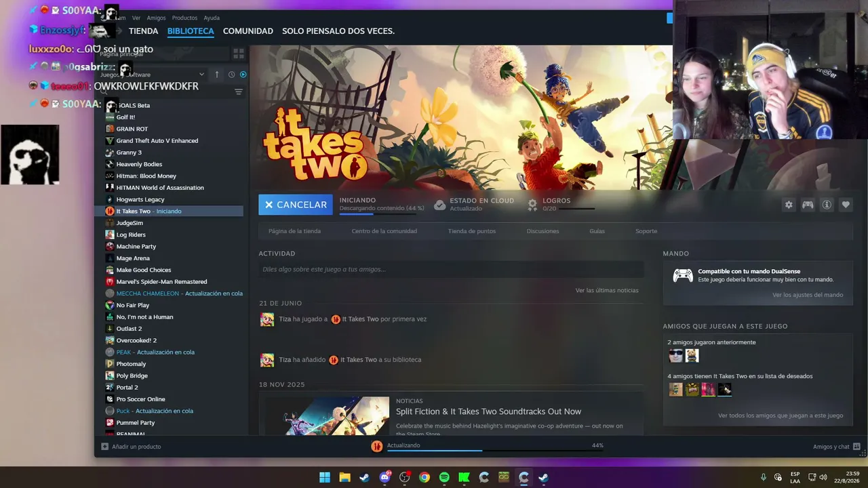Screen dimensions: 868x488
Task: Open the Ayuda menu
Action: 212,18
